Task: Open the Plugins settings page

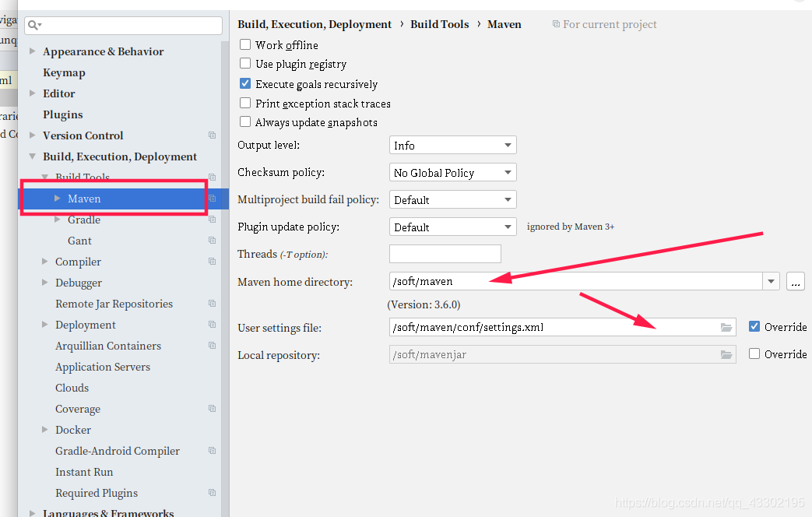Action: [62, 114]
